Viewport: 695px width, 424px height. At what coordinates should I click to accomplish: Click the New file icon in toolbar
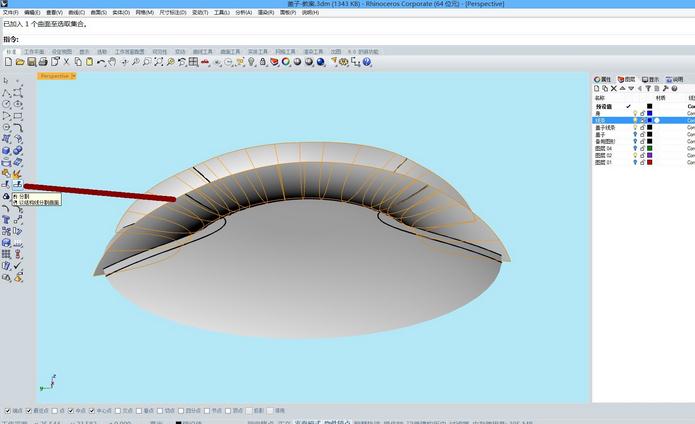(x=8, y=62)
